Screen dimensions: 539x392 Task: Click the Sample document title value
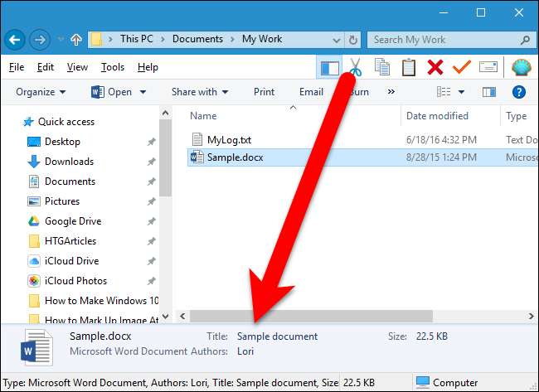pyautogui.click(x=277, y=336)
